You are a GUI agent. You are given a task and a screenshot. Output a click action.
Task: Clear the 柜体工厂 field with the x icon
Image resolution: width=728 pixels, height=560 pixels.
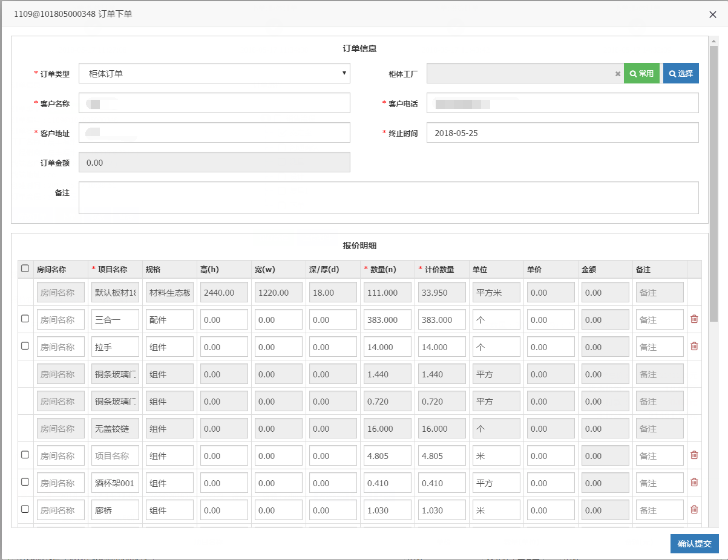[x=618, y=74]
